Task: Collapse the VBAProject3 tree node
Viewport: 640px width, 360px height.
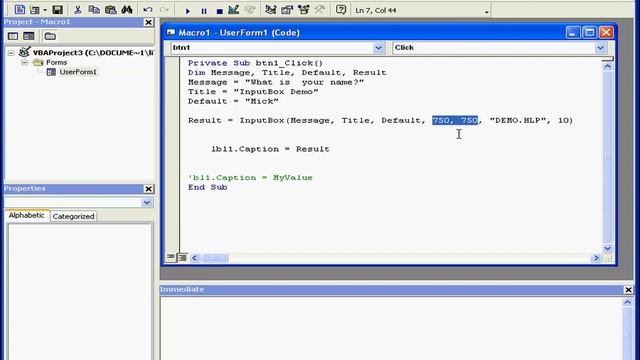Action: 11,53
